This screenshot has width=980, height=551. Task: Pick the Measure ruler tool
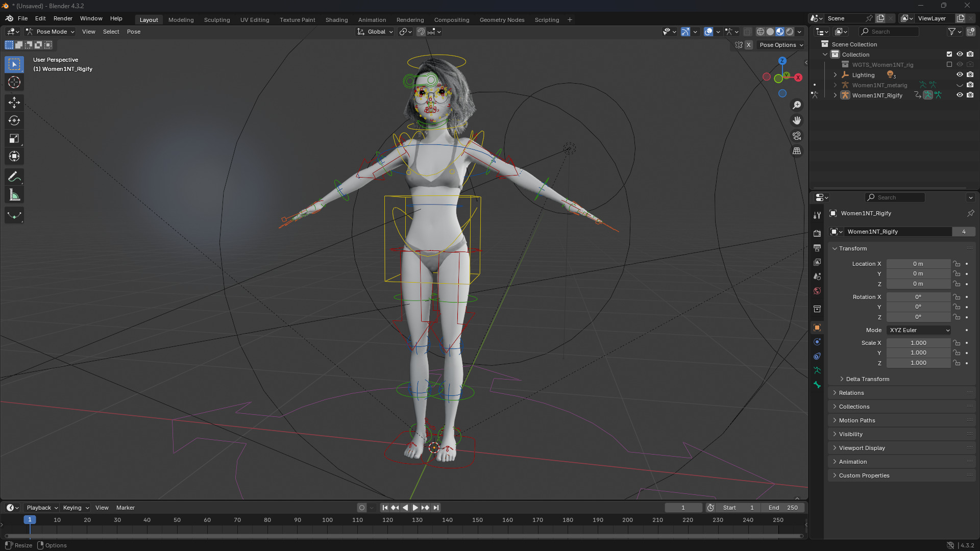point(14,195)
